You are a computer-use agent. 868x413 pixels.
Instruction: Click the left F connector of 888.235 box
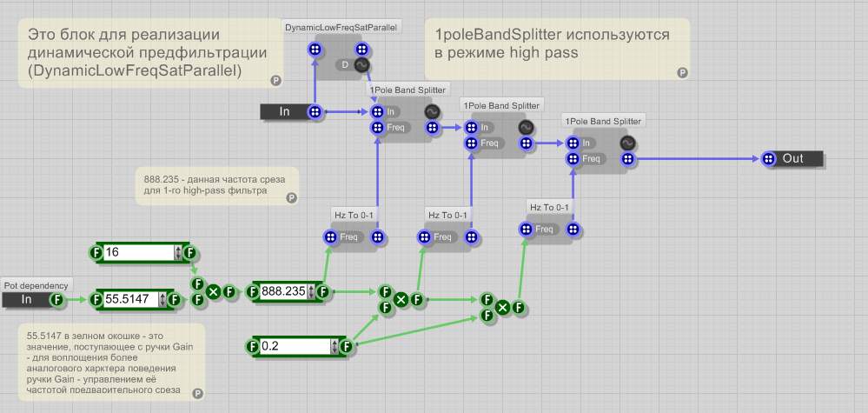(x=253, y=292)
